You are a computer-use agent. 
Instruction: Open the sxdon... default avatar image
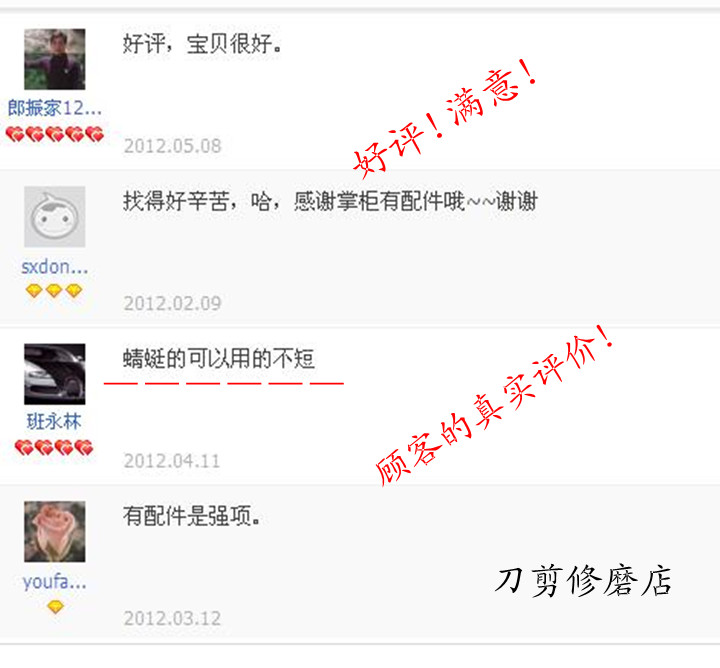pos(55,217)
